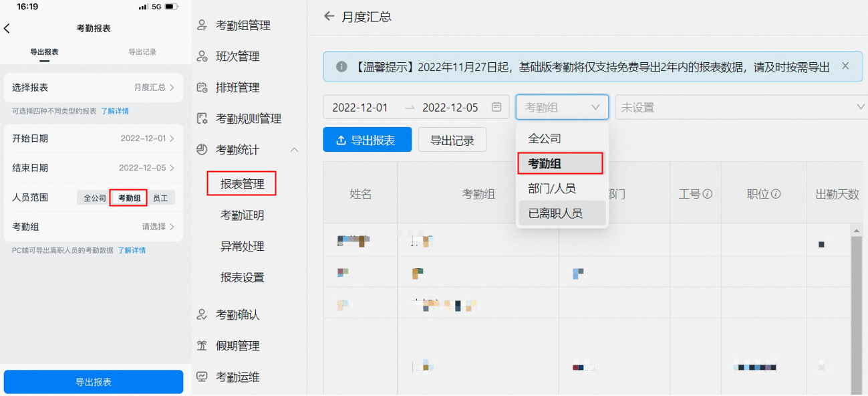Image resolution: width=868 pixels, height=396 pixels.
Task: Click the 职位 column header text
Action: pos(758,194)
